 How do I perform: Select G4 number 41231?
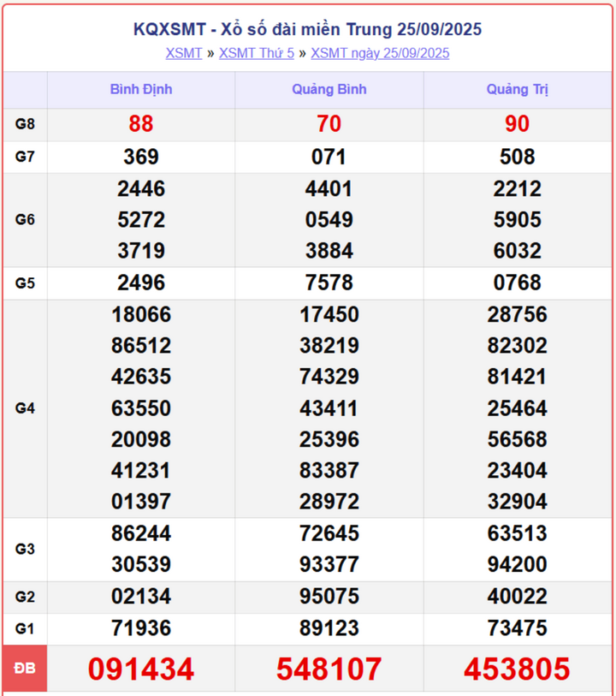coord(140,471)
